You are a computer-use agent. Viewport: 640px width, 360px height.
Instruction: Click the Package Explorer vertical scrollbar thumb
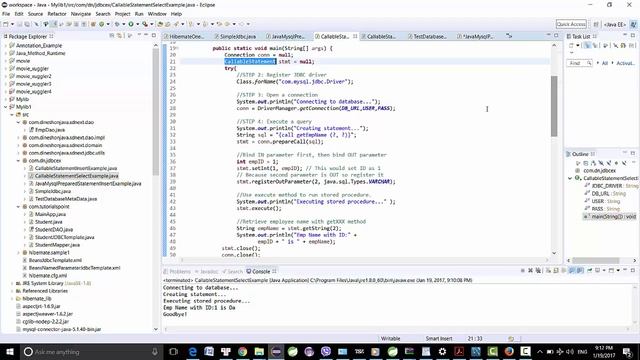156,112
